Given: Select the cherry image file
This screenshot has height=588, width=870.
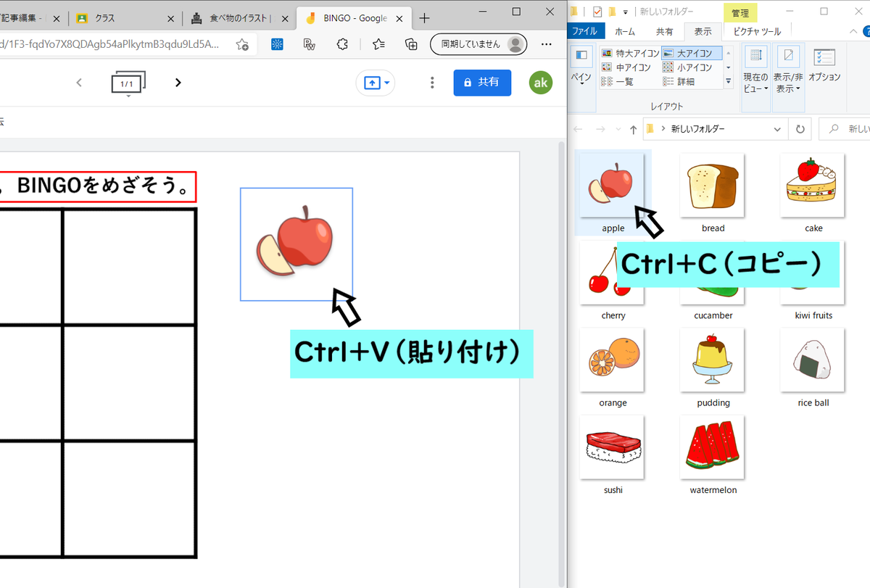Looking at the screenshot, I should click(613, 273).
